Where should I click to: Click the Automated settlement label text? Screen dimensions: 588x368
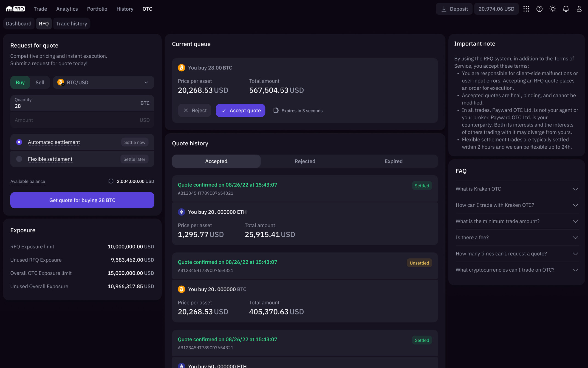pos(54,142)
